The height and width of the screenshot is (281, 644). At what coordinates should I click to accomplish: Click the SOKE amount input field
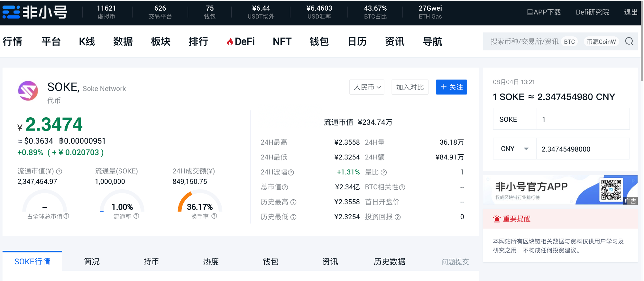pos(583,119)
